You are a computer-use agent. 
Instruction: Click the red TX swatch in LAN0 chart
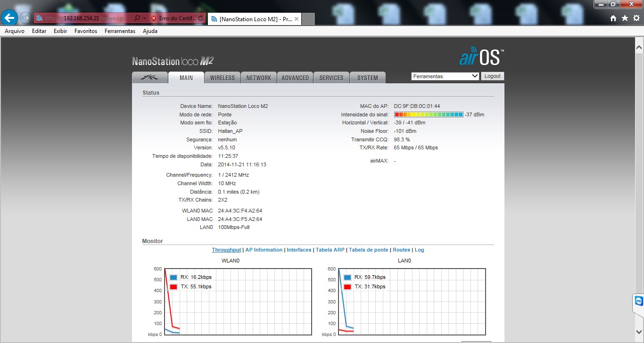pos(347,287)
